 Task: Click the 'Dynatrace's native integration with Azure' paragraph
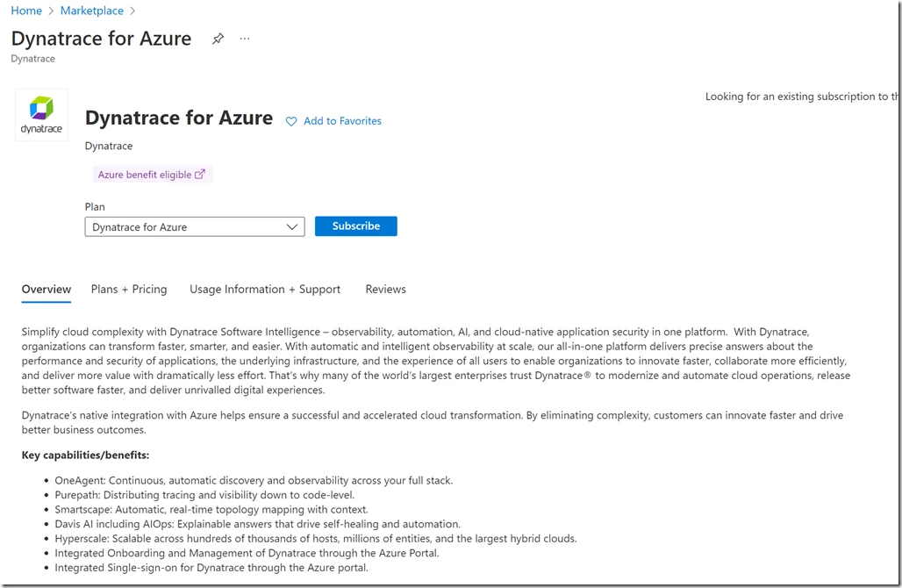coord(433,422)
